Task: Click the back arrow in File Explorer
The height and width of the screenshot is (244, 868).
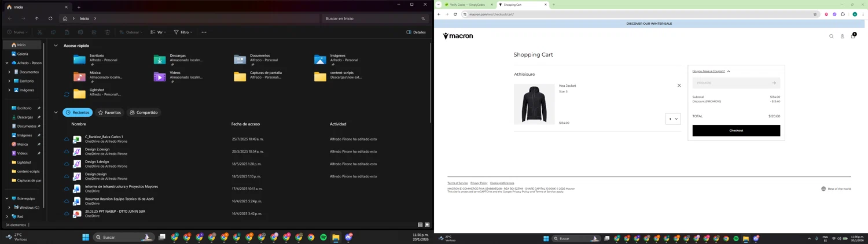Action: [10, 19]
